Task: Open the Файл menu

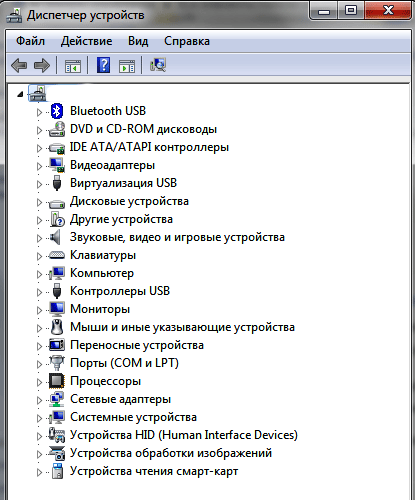Action: click(30, 41)
